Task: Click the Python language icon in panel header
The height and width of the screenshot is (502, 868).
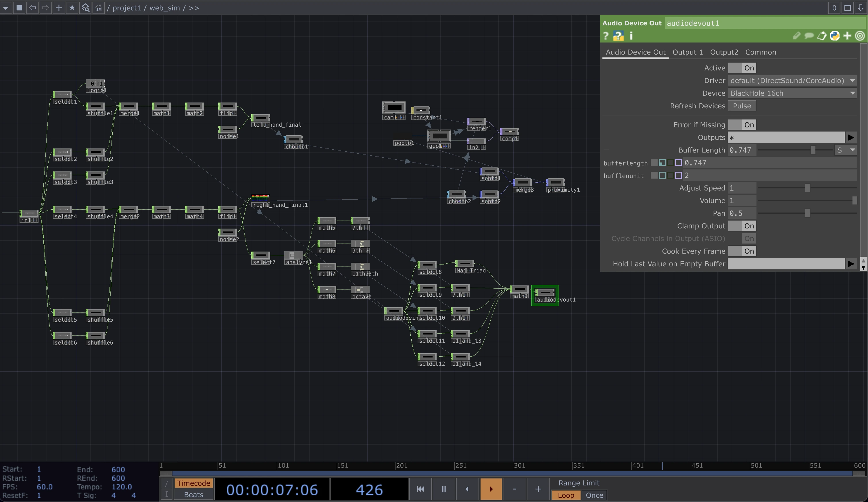Action: [835, 36]
